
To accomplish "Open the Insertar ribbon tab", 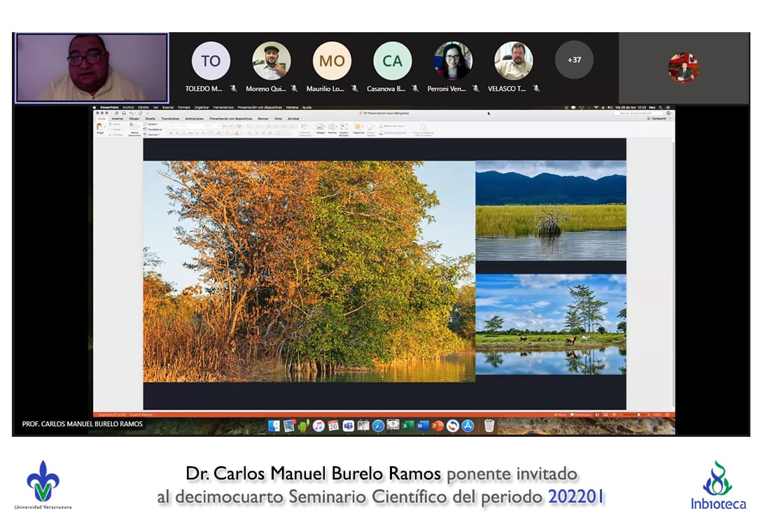I will click(117, 119).
